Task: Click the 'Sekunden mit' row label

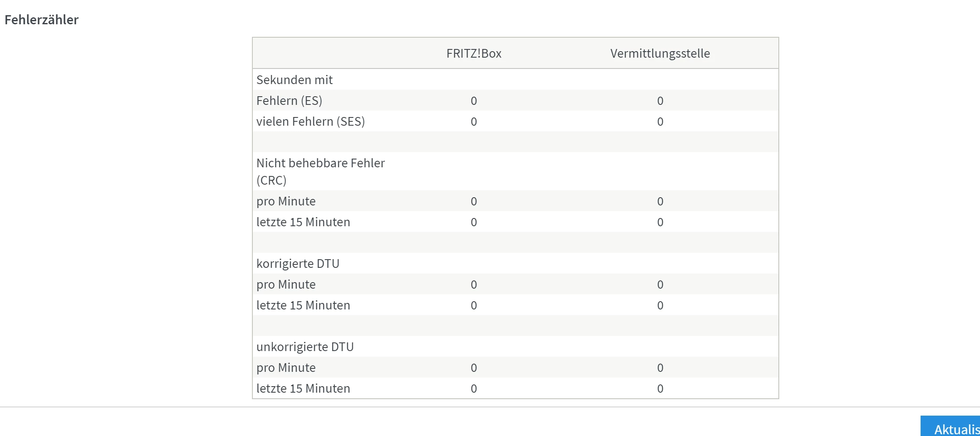Action: pos(294,80)
